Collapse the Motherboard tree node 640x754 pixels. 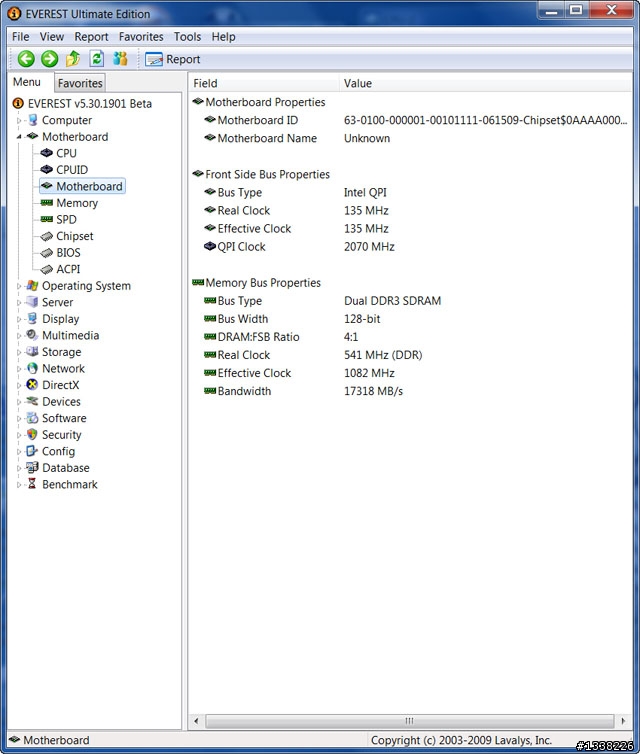point(19,137)
